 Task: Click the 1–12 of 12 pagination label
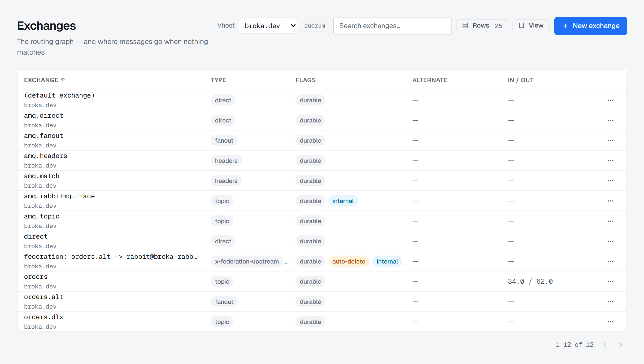[x=575, y=345]
